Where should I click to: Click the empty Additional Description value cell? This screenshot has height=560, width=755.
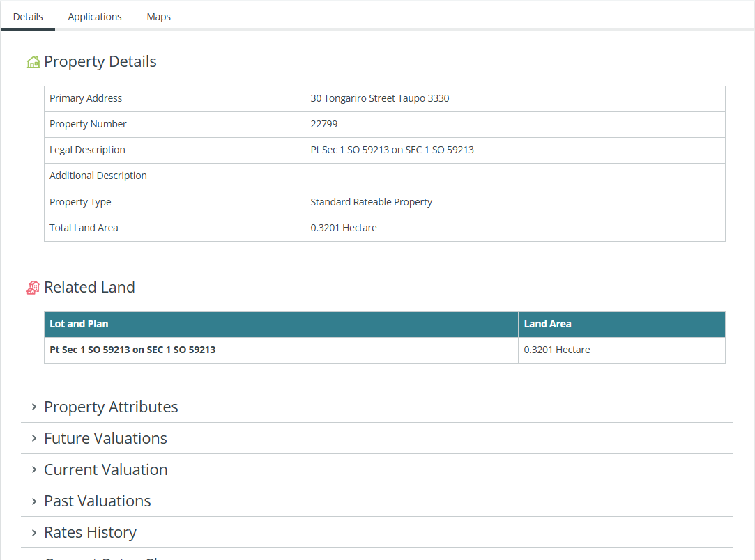514,176
